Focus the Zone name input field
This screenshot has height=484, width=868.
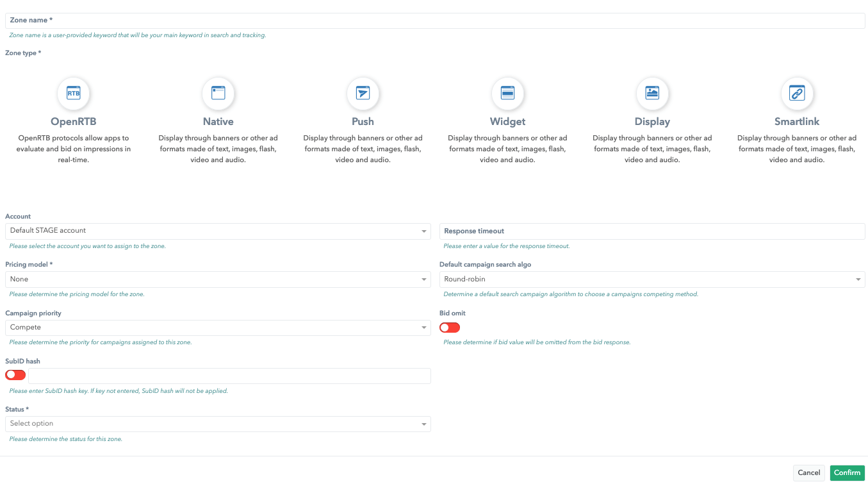coord(434,21)
